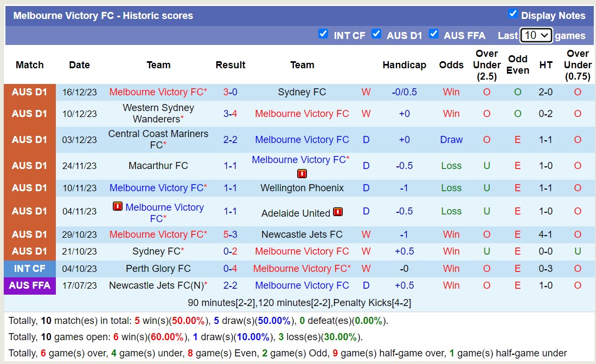The width and height of the screenshot is (596, 364).
Task: Click the Date column header
Action: (x=79, y=64)
